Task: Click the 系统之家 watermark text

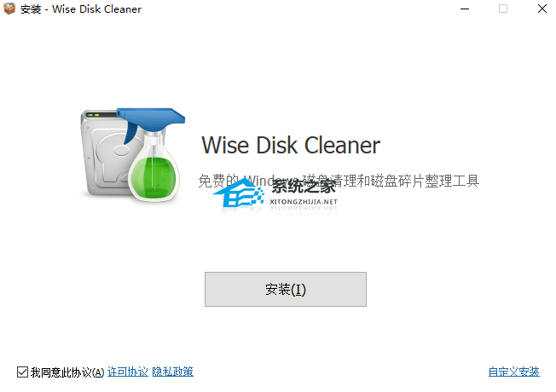Action: 304,187
